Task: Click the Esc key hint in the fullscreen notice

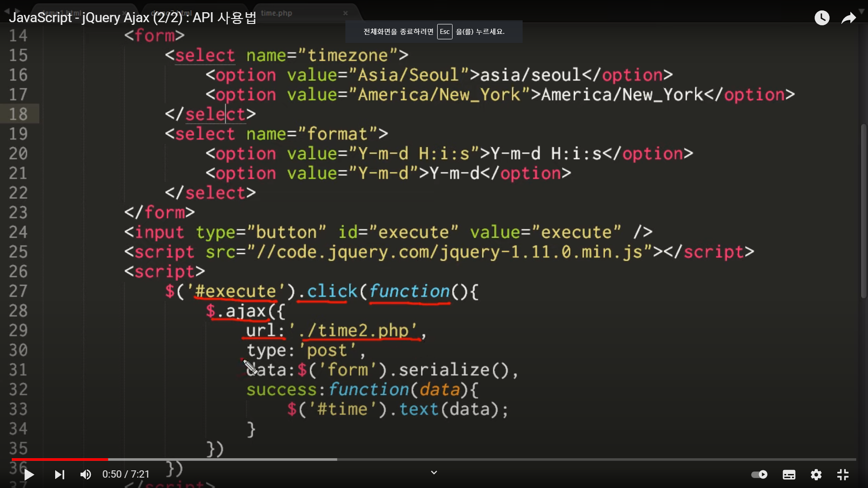Action: click(x=444, y=32)
